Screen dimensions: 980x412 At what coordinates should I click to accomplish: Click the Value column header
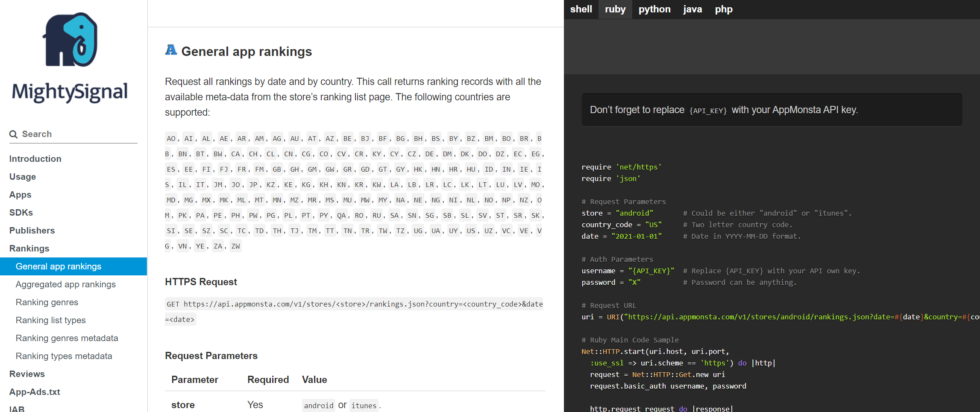(314, 380)
